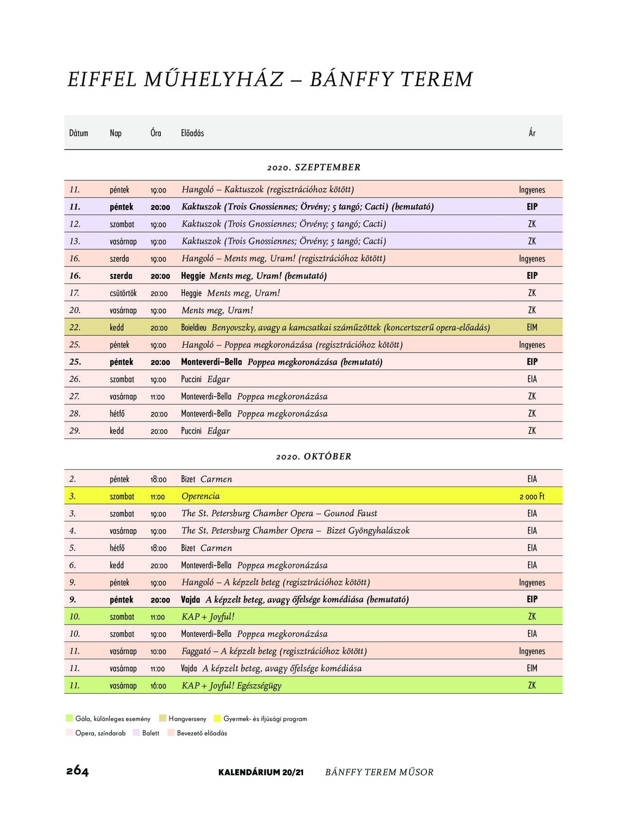
Task: Click the 2020. OKTÓBER section heading
Action: [314, 456]
